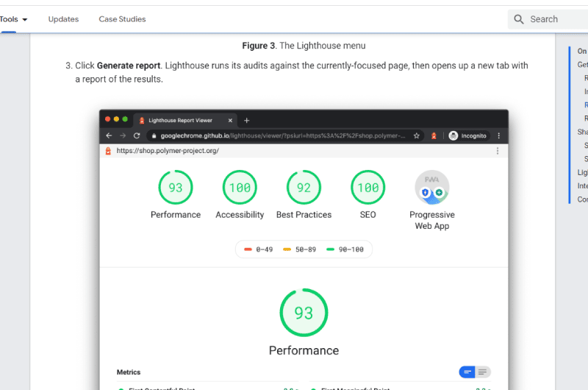Bookmark the page with the star icon
This screenshot has height=390, width=588.
416,136
